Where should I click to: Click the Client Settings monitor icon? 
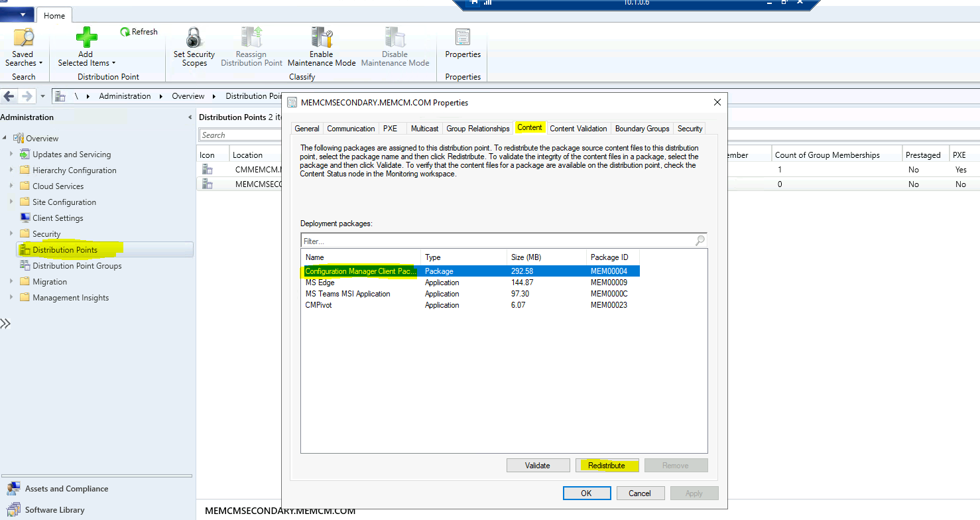25,218
